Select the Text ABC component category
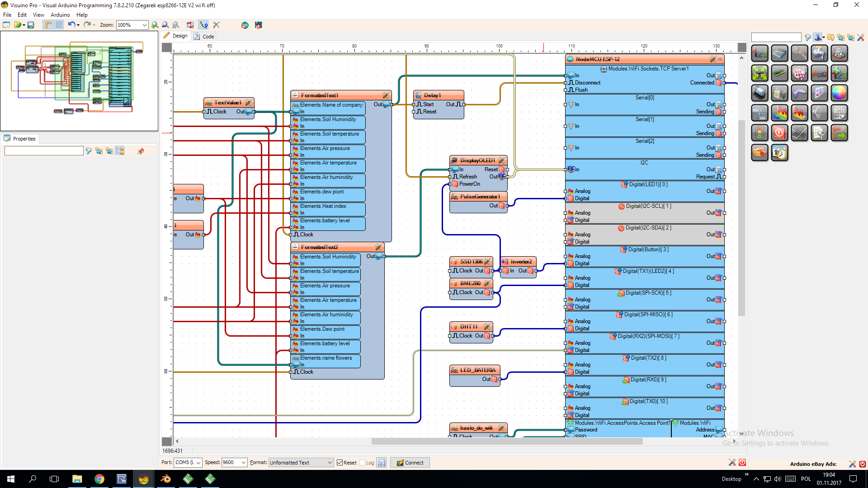868x488 pixels. [x=819, y=73]
